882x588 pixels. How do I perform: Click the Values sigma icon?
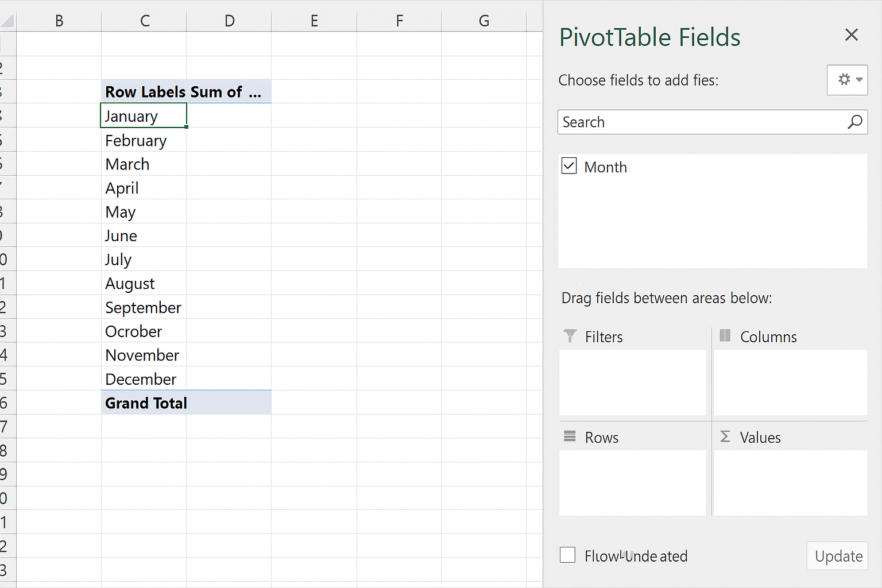725,436
